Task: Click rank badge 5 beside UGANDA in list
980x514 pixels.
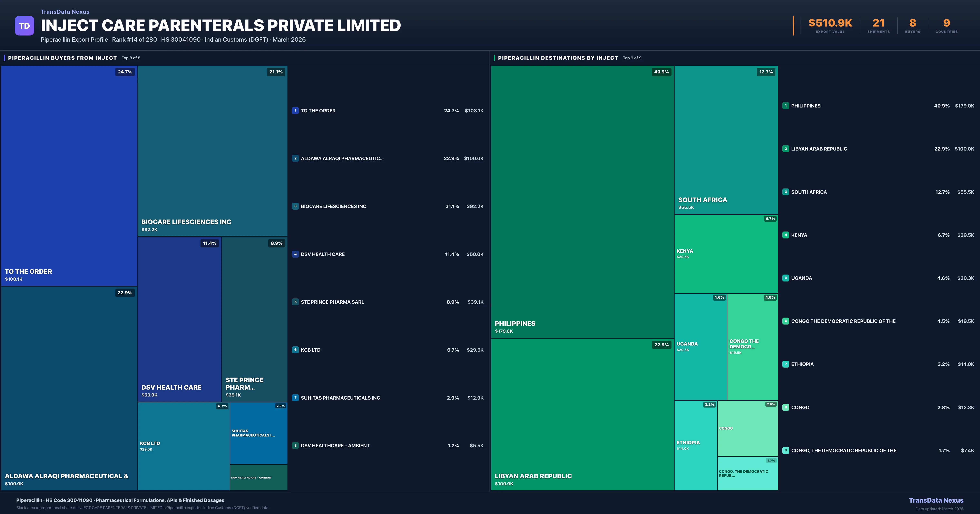Action: point(786,278)
